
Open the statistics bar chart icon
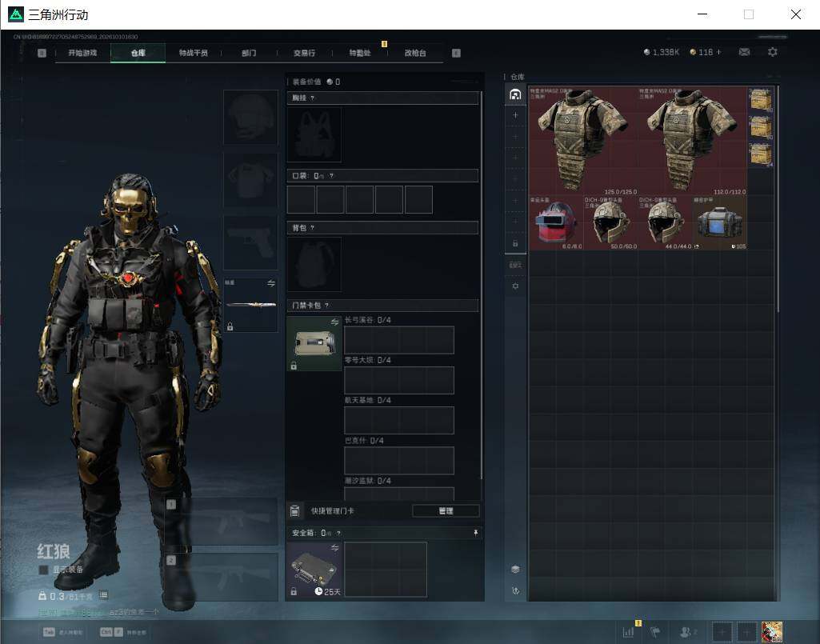coord(628,631)
